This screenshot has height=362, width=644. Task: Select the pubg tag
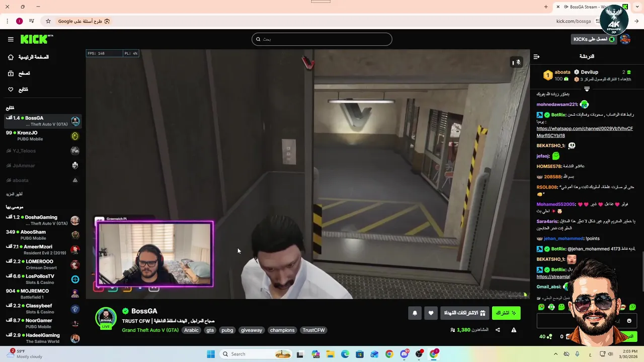pos(227,330)
